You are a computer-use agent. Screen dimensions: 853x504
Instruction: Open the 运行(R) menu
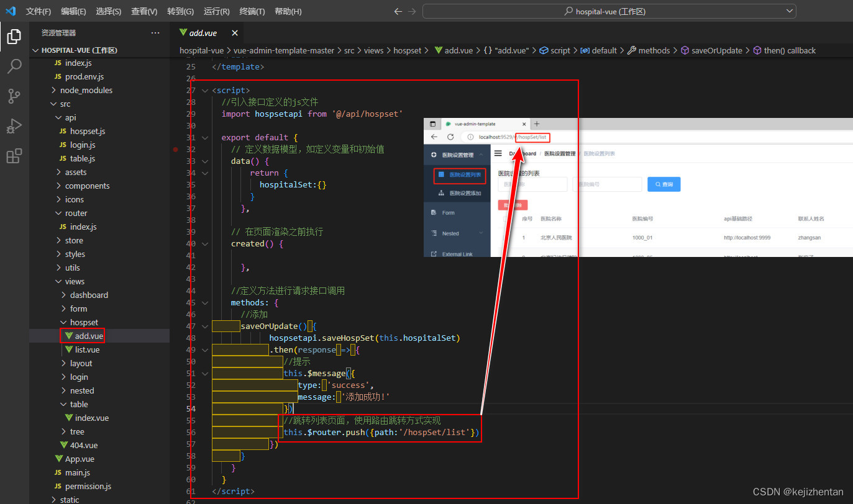point(217,11)
